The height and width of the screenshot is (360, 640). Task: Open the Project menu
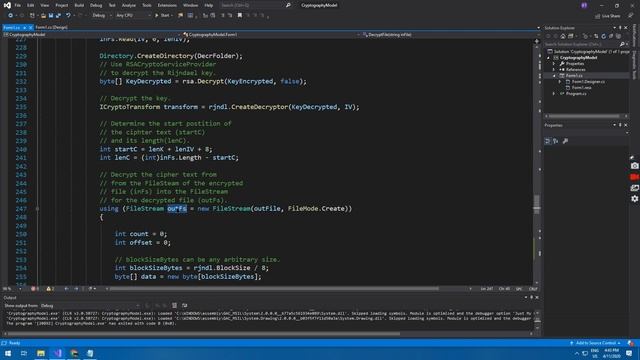pos(62,5)
